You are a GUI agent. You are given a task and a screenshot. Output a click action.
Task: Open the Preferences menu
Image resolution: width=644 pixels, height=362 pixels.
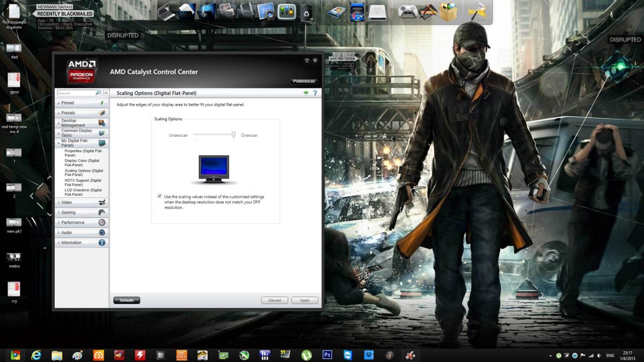pyautogui.click(x=304, y=82)
